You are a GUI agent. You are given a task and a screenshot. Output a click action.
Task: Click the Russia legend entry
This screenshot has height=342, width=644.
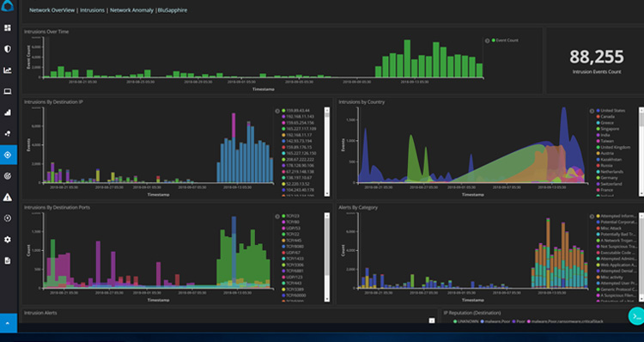tap(605, 166)
